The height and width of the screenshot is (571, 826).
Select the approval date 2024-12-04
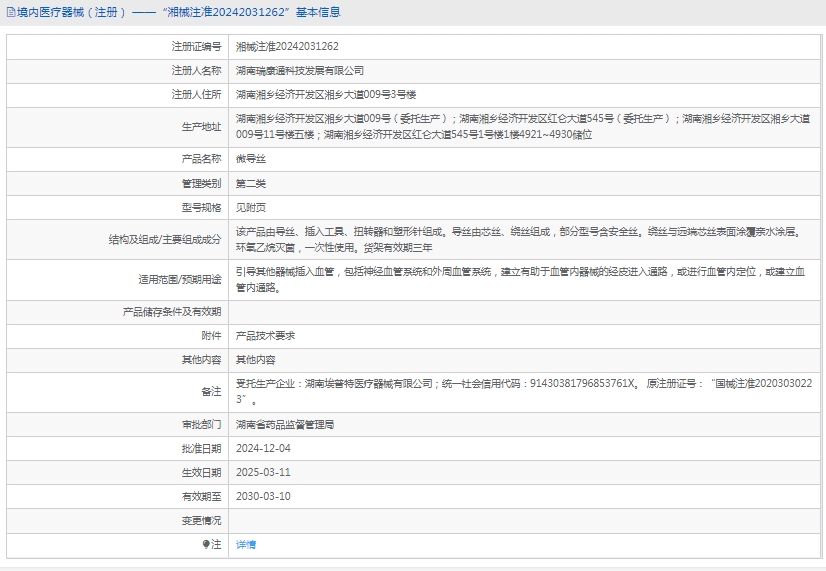[263, 448]
